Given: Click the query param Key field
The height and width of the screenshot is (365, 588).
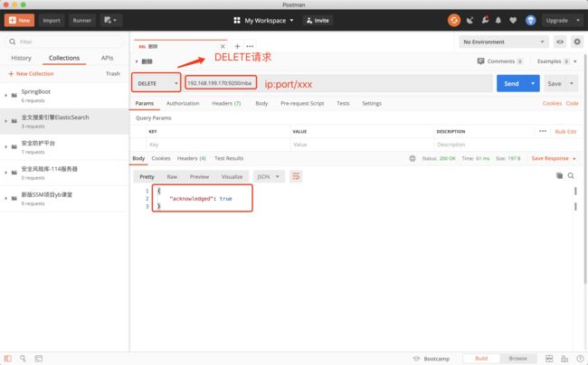Looking at the screenshot, I should [218, 145].
